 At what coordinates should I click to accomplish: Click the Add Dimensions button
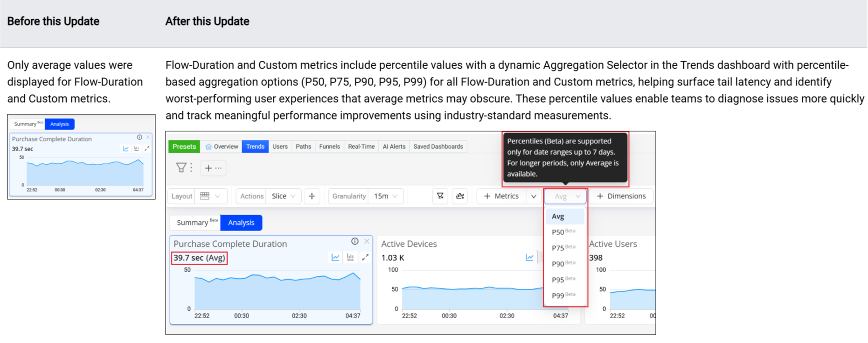point(621,196)
